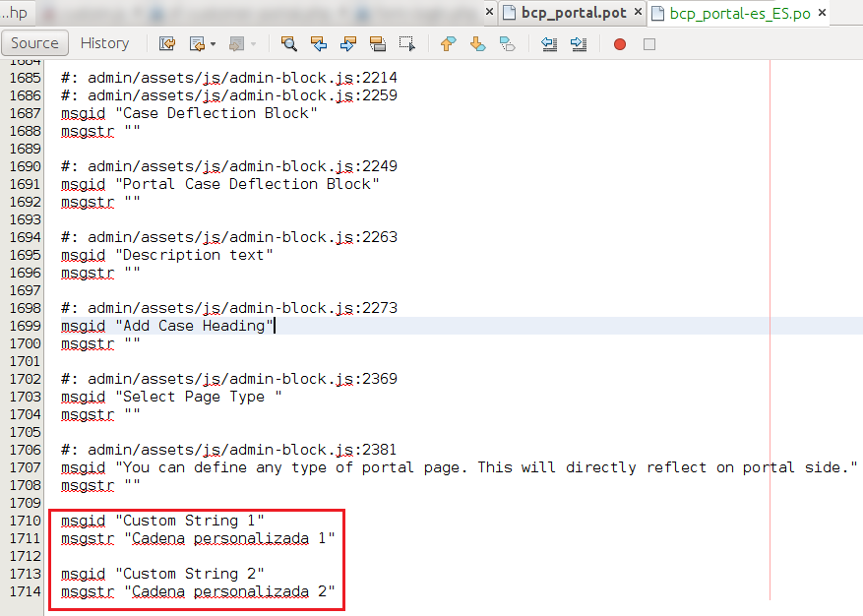Jump to next search occurrence
863x616 pixels.
tap(347, 43)
